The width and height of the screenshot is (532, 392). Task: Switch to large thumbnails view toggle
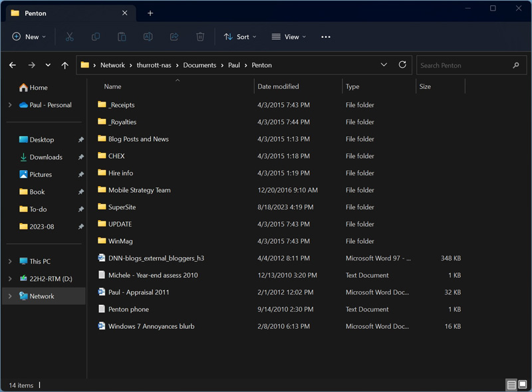tap(523, 385)
